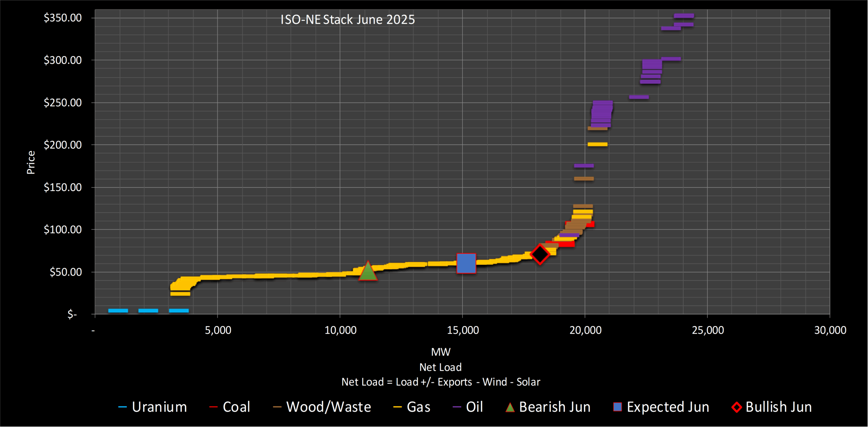Click the Oil legend entry

(474, 407)
